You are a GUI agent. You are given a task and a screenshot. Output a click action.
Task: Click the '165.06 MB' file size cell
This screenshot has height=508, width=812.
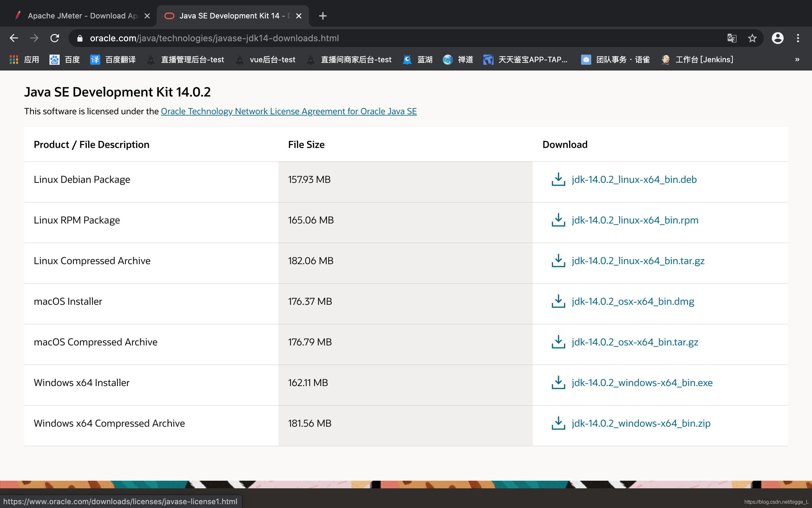406,223
